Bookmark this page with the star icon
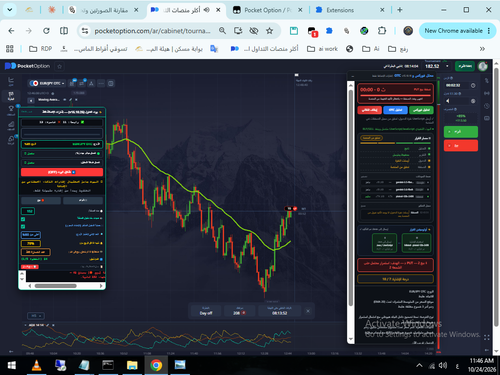Image resolution: width=500 pixels, height=375 pixels. click(x=269, y=31)
